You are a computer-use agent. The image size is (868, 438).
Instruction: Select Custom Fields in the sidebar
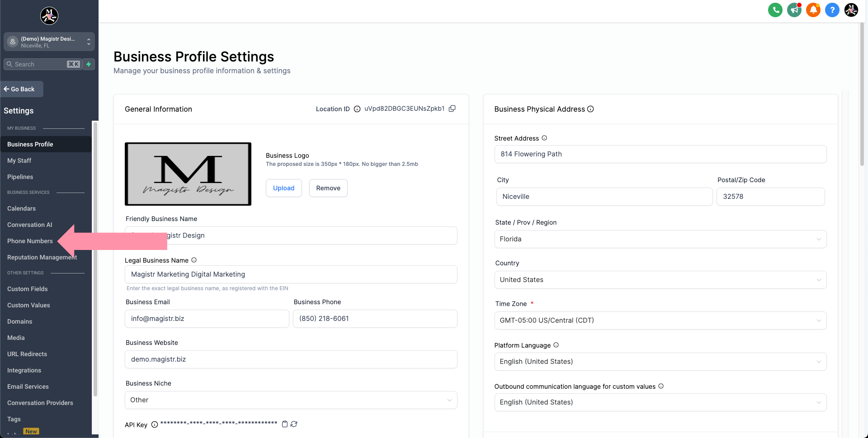click(x=27, y=289)
